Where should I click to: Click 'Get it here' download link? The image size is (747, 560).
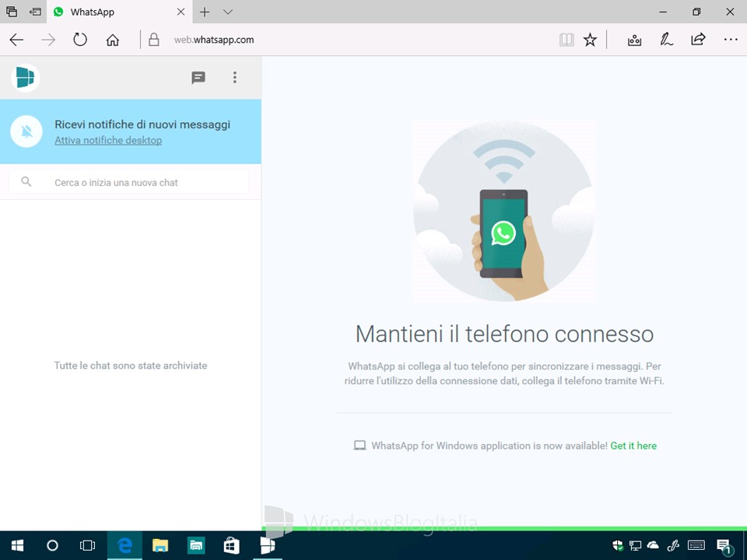(633, 446)
